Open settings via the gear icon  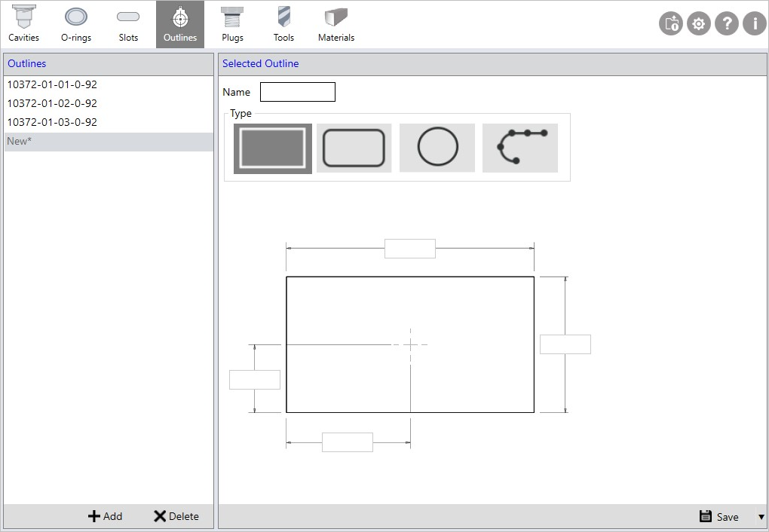(699, 24)
